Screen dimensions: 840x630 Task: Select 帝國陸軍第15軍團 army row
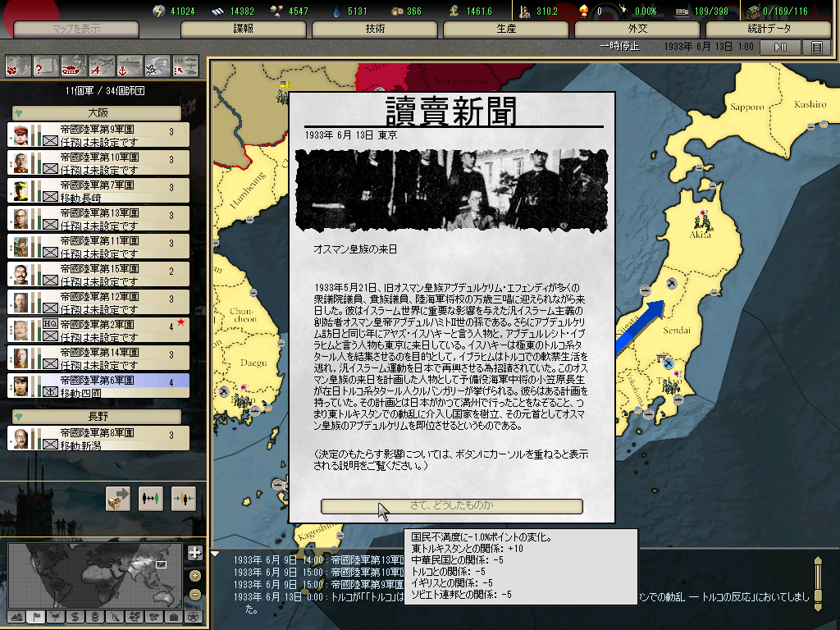pos(98,274)
